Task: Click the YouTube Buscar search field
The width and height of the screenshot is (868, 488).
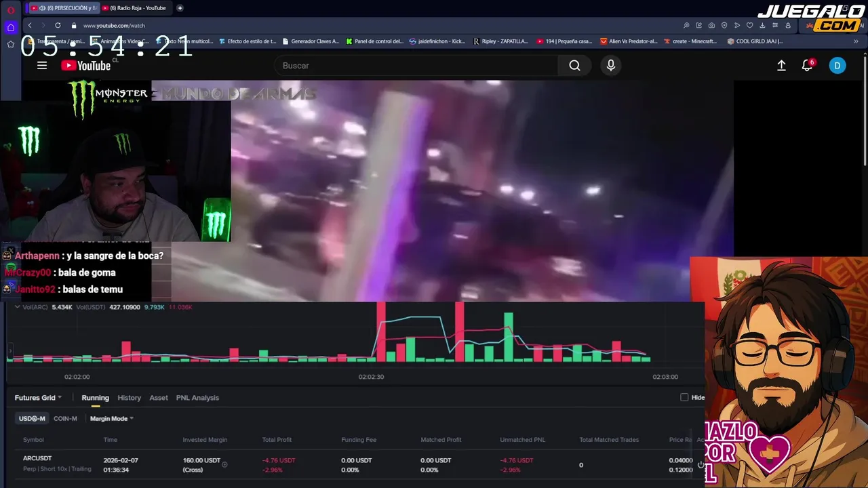Action: pyautogui.click(x=416, y=65)
